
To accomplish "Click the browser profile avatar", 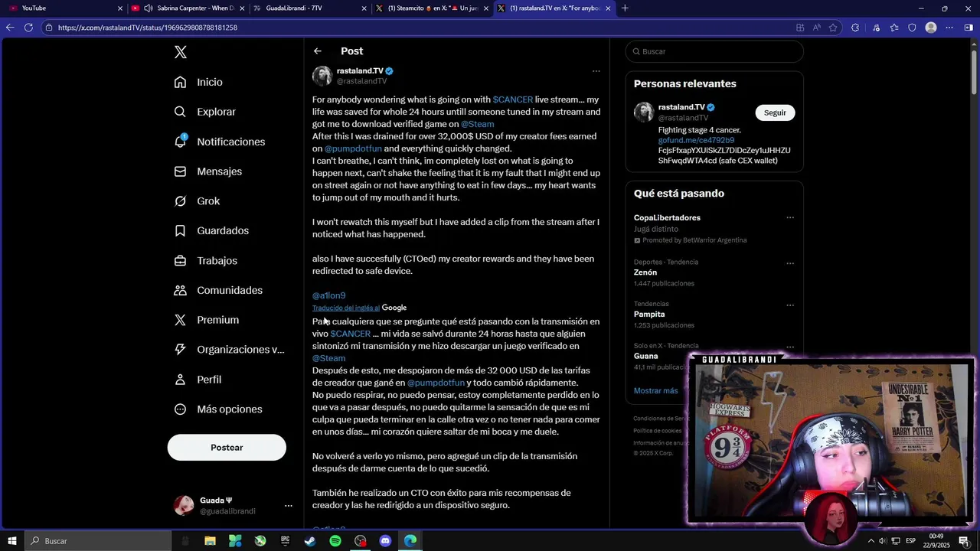I will pos(931,28).
